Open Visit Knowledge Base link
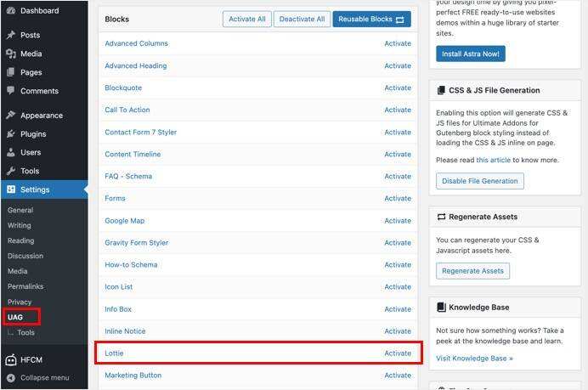This screenshot has width=588, height=390. click(x=474, y=359)
